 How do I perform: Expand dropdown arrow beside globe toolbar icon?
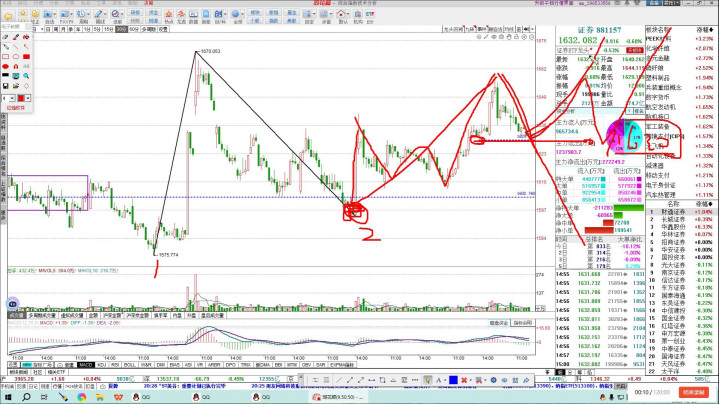[x=243, y=15]
